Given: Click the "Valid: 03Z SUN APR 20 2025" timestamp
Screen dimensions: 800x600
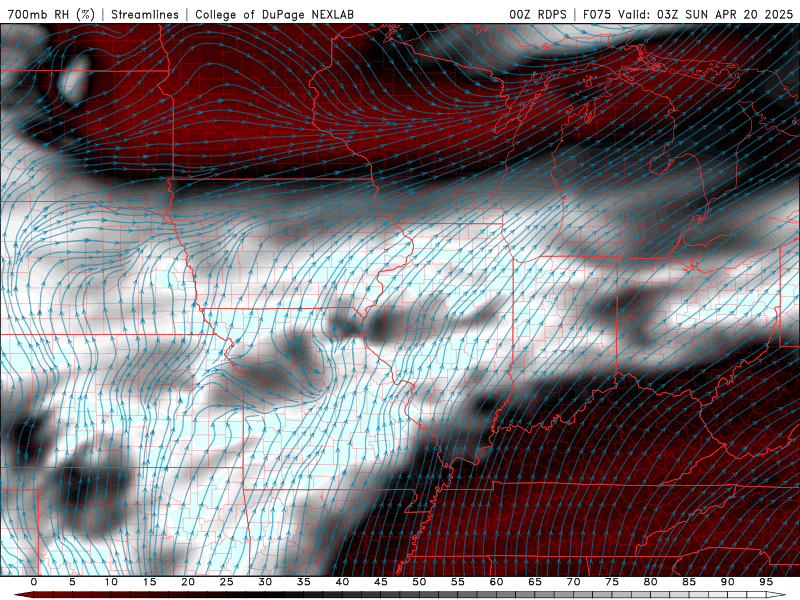Looking at the screenshot, I should (x=706, y=14).
